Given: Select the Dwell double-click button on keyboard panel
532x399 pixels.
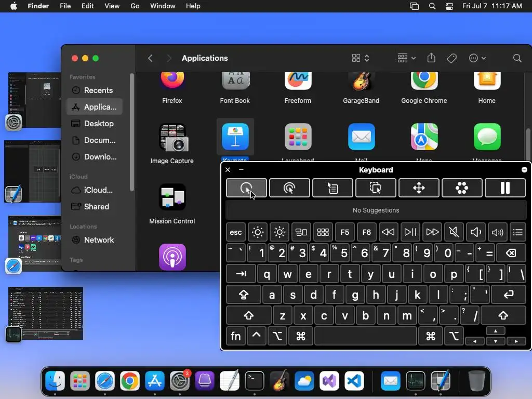Looking at the screenshot, I should [289, 188].
